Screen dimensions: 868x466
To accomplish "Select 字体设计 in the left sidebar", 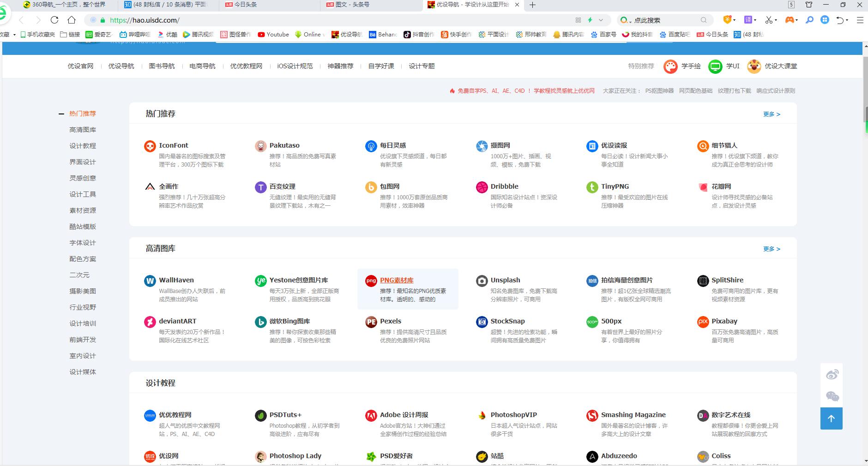I will [83, 243].
